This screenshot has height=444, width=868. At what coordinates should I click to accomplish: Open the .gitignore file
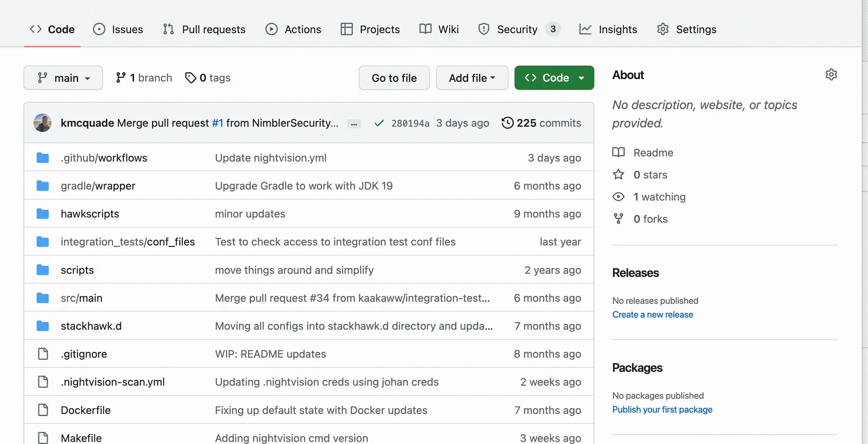click(84, 354)
